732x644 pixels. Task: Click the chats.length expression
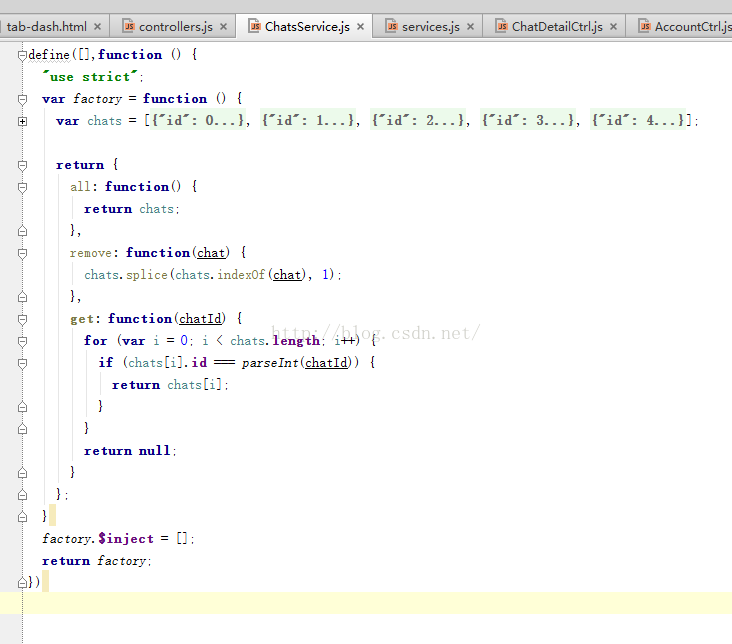click(274, 341)
